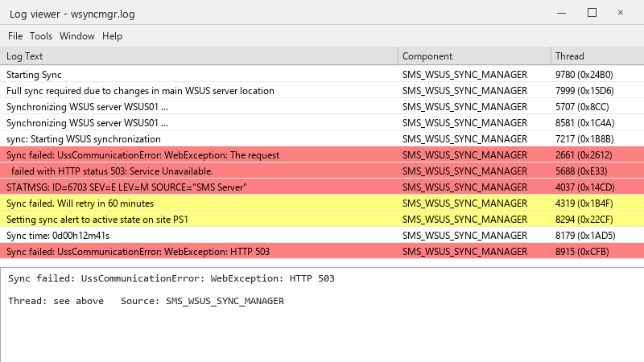Select the 'Starting Sync' log row

click(x=322, y=75)
